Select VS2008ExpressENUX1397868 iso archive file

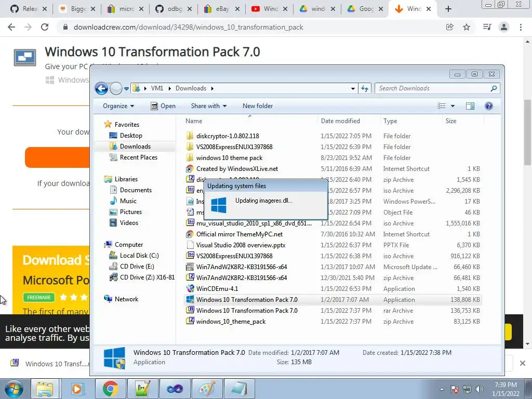pyautogui.click(x=234, y=256)
